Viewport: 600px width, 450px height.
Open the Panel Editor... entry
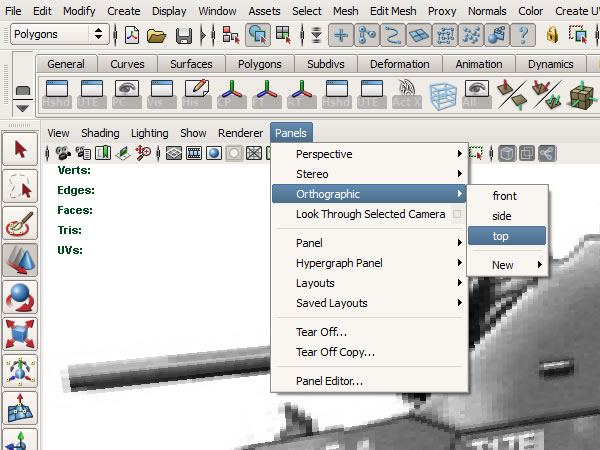coord(370,381)
